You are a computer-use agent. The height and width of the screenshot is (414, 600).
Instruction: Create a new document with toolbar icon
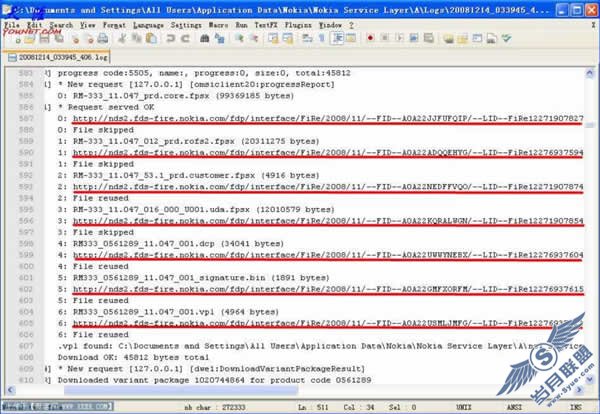[x=17, y=39]
